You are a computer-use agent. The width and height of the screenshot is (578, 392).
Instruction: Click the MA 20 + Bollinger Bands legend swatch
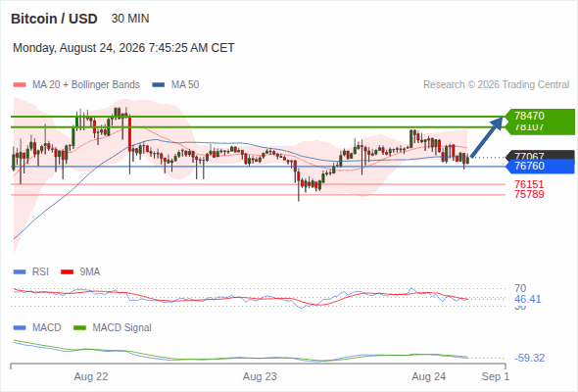(x=20, y=85)
